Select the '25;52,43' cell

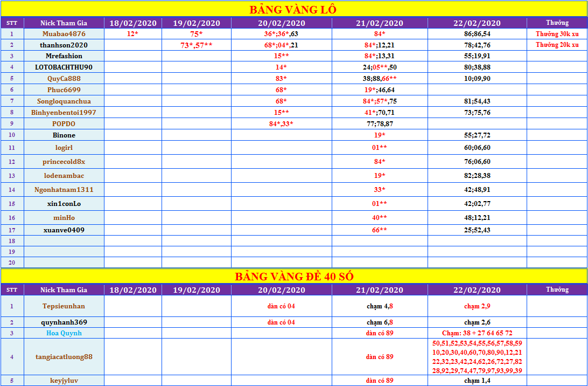tap(477, 230)
